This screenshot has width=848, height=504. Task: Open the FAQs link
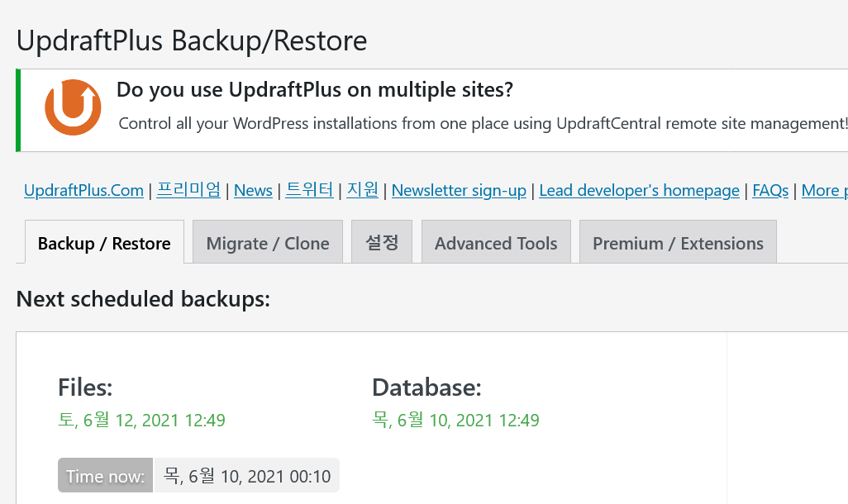coord(770,190)
